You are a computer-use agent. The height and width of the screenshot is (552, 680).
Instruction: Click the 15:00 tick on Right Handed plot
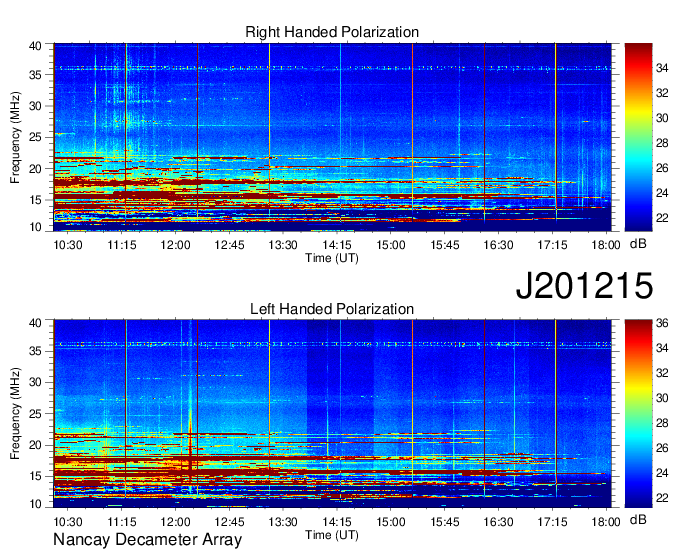tap(391, 245)
